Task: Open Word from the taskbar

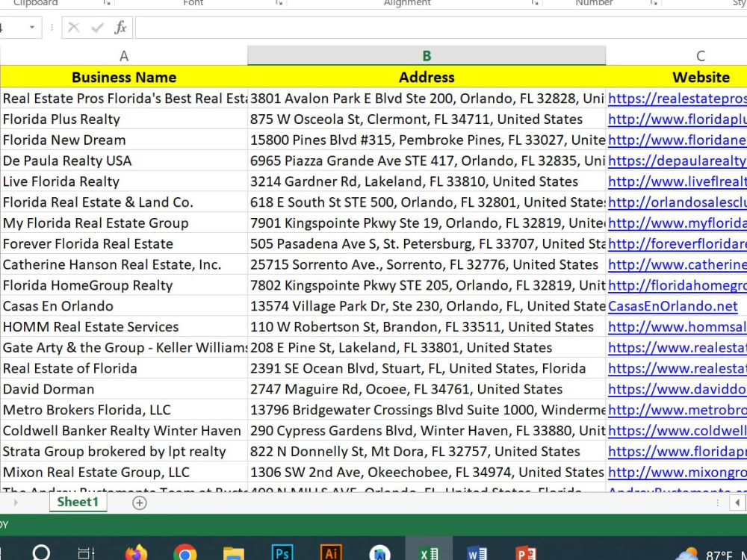Action: [477, 553]
